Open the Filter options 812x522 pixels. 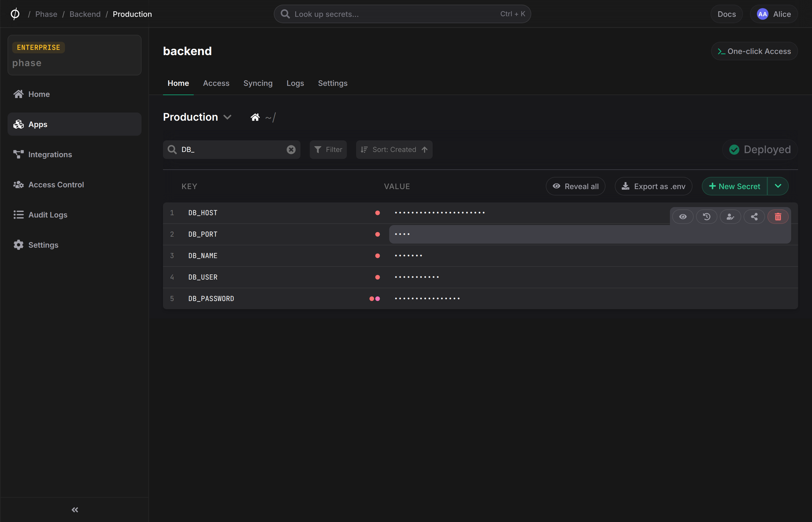pyautogui.click(x=328, y=149)
